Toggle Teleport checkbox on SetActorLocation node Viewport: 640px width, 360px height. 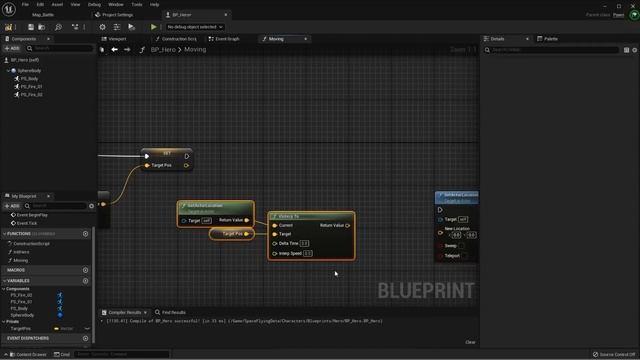pyautogui.click(x=464, y=256)
